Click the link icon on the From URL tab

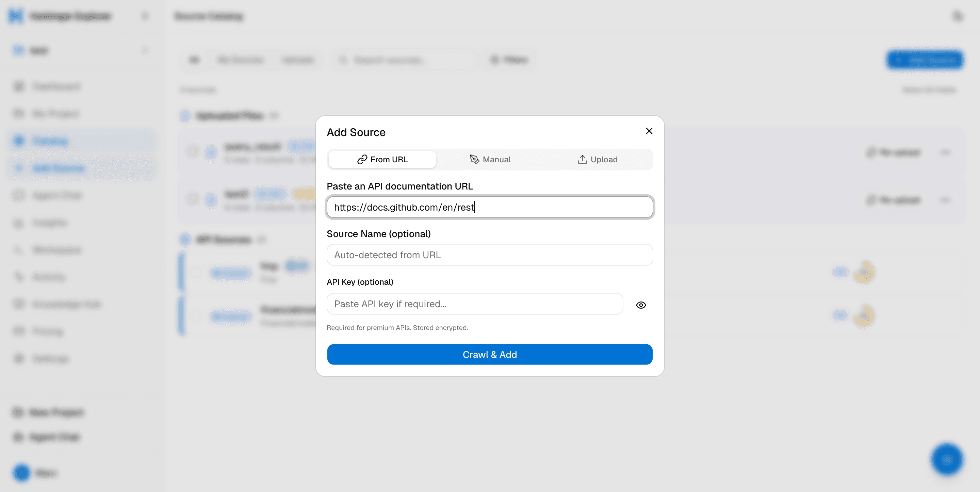click(x=362, y=160)
